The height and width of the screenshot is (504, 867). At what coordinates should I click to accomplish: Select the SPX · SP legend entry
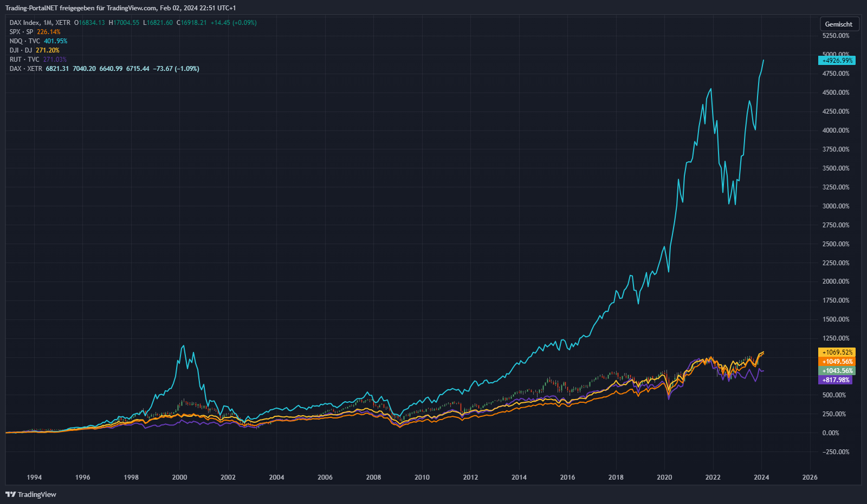pos(21,32)
